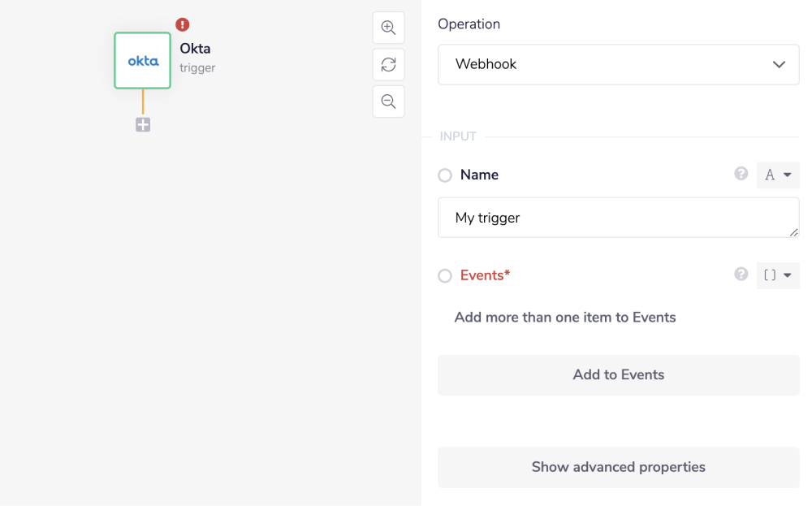Click the Events* label text
Viewport: 812px width, 506px height.
(485, 275)
